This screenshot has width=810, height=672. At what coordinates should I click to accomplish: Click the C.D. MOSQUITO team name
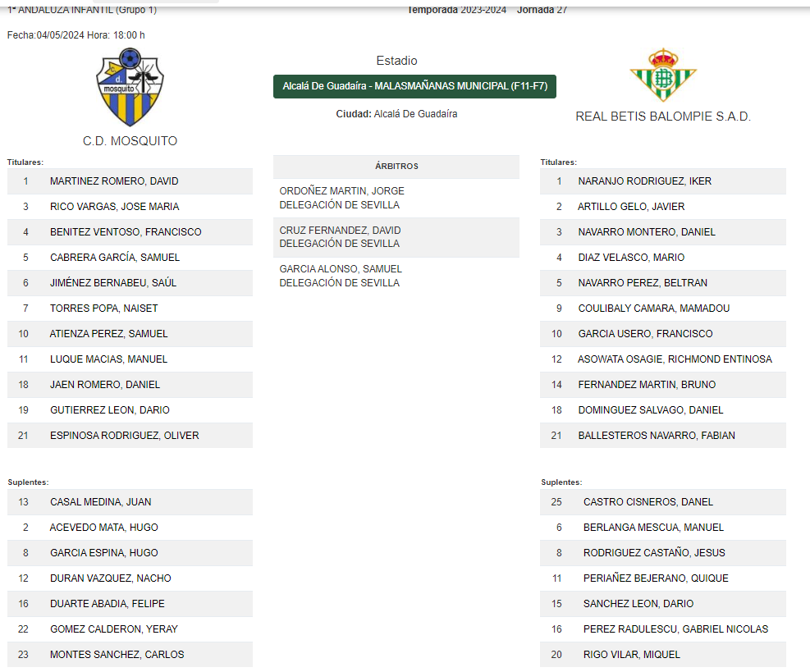(130, 141)
